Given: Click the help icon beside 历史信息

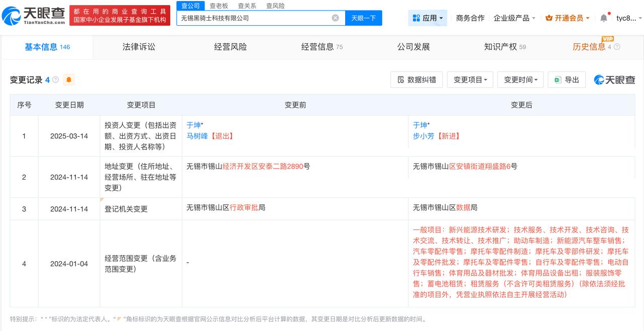Looking at the screenshot, I should (x=617, y=47).
